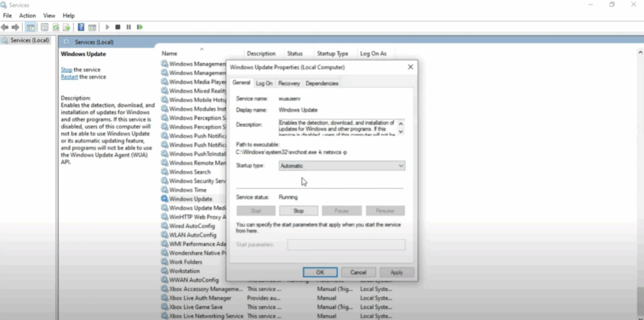Viewport: 644px width, 320px height.
Task: Click the OK button
Action: click(x=320, y=272)
